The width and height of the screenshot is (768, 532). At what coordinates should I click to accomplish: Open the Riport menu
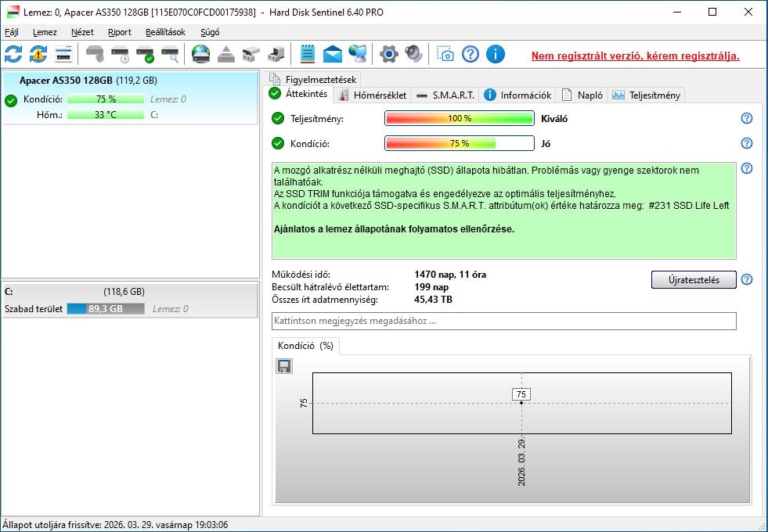coord(120,32)
